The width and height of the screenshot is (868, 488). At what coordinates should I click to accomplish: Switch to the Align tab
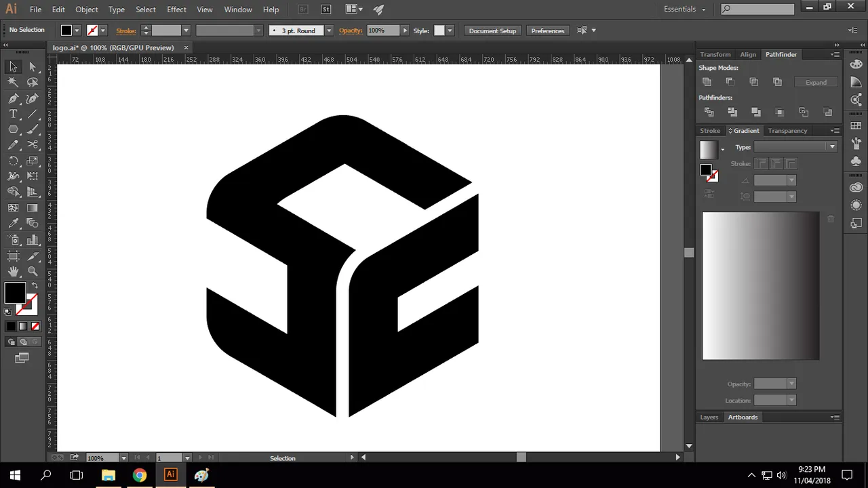(x=748, y=54)
